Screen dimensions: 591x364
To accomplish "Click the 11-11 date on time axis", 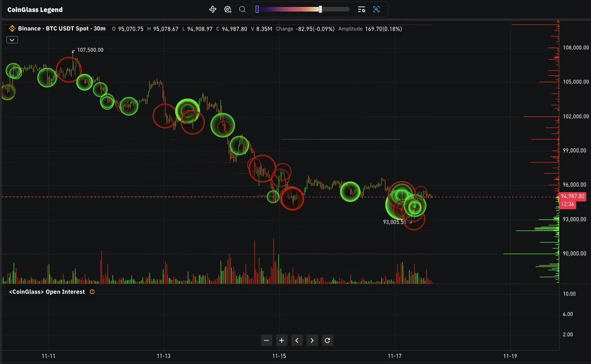I will coord(48,356).
